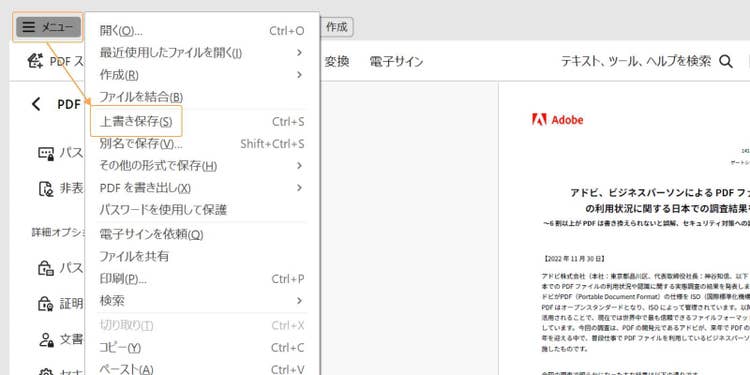750x375 pixels.
Task: Click the Adobe logo in document
Action: click(557, 120)
